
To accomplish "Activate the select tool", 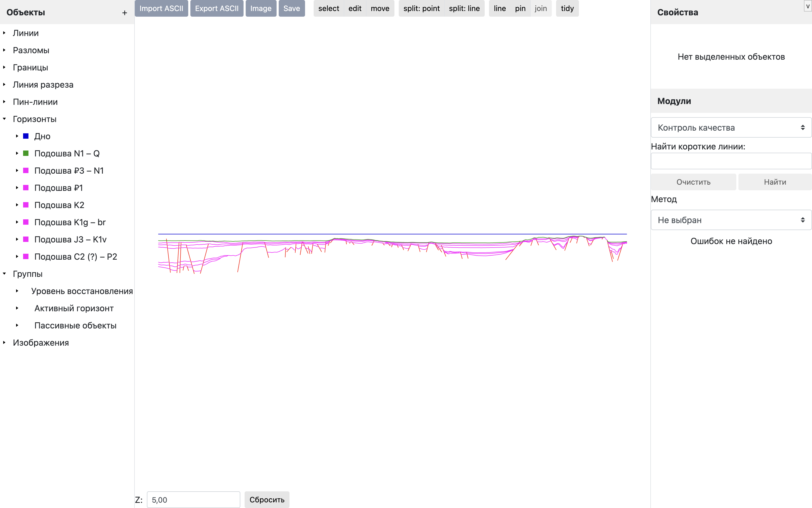I will 328,8.
